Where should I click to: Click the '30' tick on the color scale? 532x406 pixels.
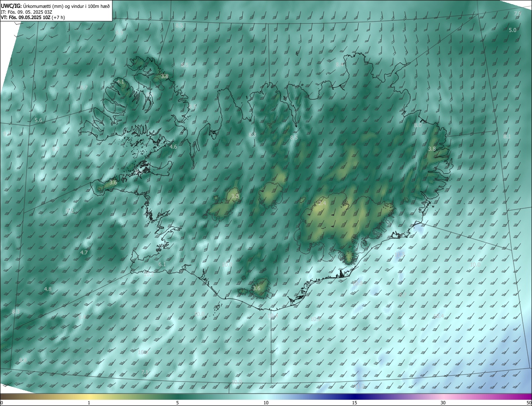[x=443, y=403]
